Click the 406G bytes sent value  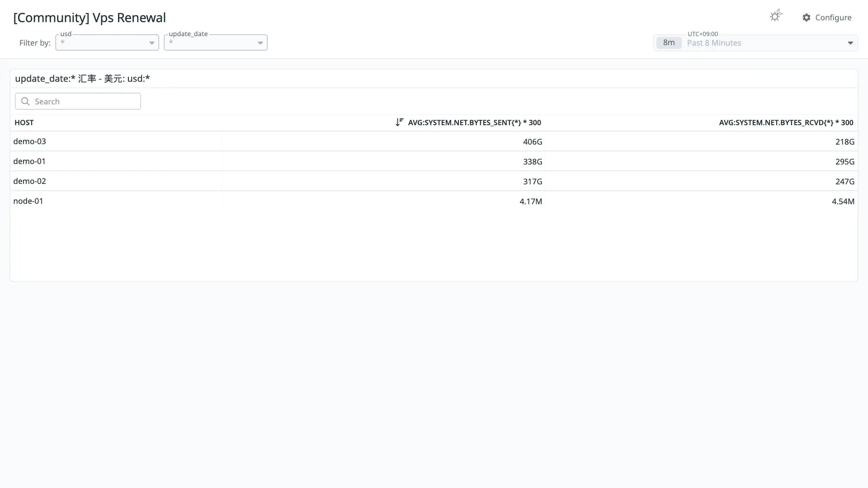533,142
